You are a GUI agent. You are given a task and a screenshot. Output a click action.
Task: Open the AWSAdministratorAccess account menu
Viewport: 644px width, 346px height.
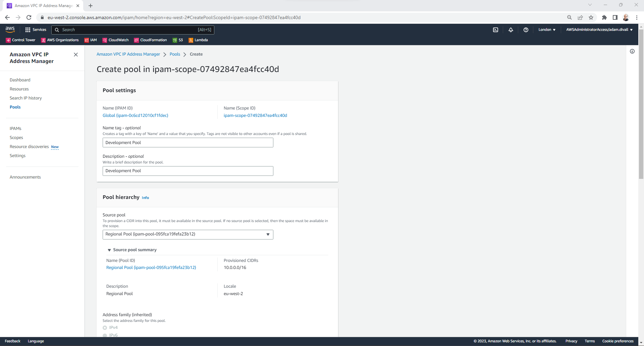(599, 30)
